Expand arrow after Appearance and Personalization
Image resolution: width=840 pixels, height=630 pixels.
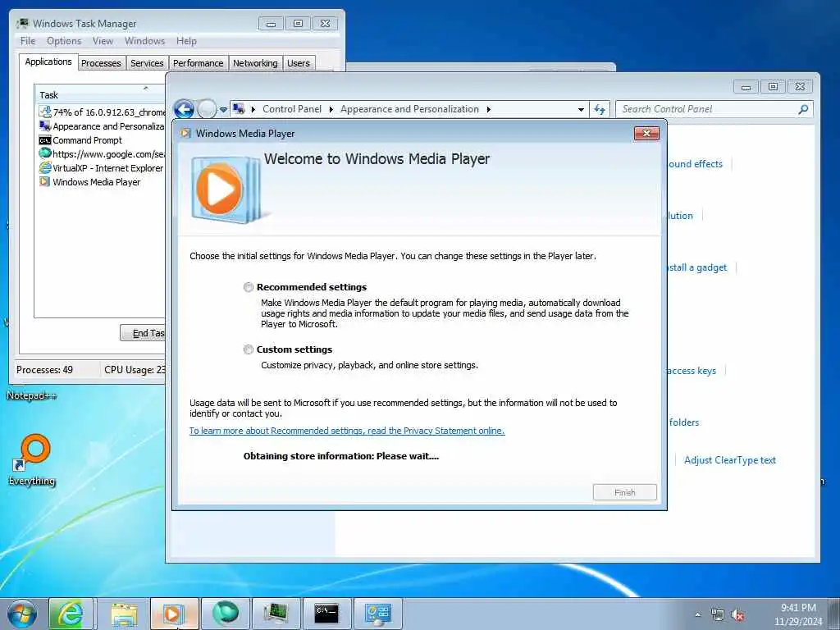489,109
